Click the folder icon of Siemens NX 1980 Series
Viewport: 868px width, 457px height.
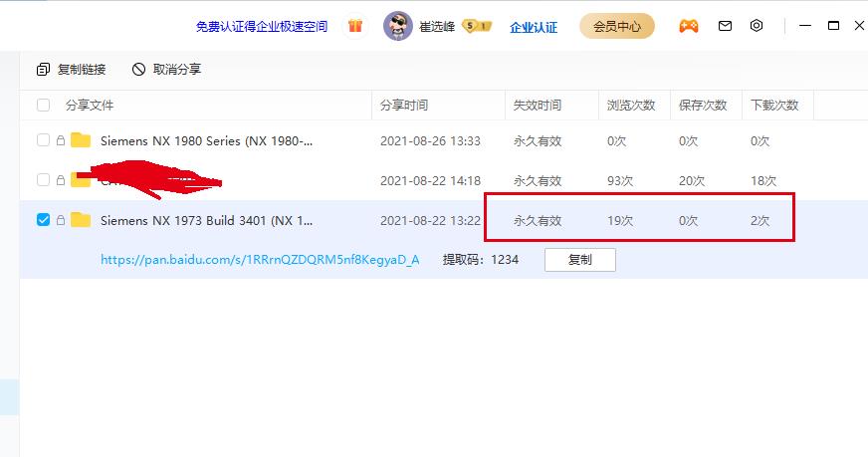tap(81, 140)
